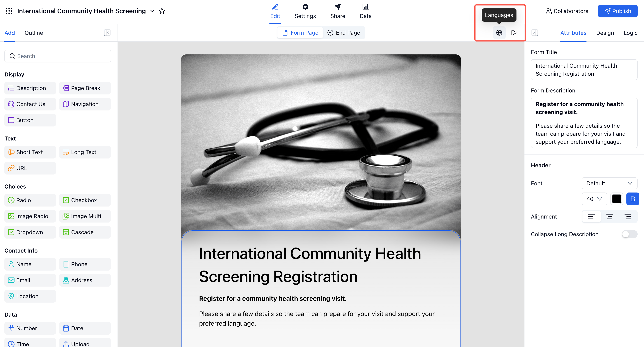Click the Form Title input field
Screen dimensions: 644x347
click(584, 70)
